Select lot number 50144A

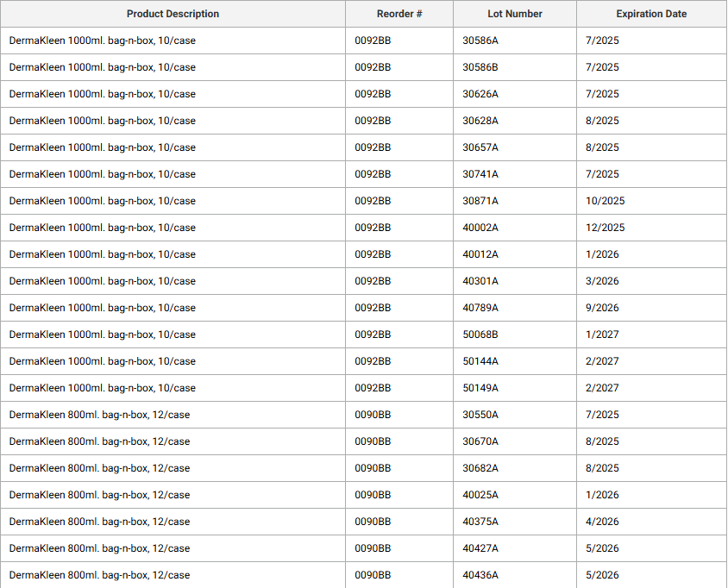pos(480,361)
